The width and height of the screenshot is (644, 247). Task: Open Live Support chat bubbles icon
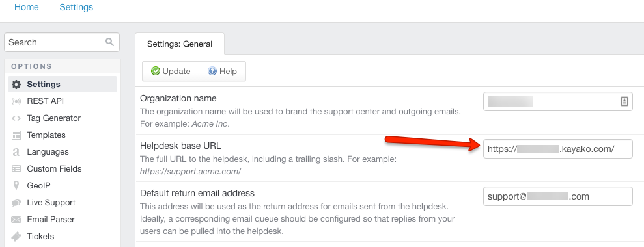pyautogui.click(x=16, y=203)
